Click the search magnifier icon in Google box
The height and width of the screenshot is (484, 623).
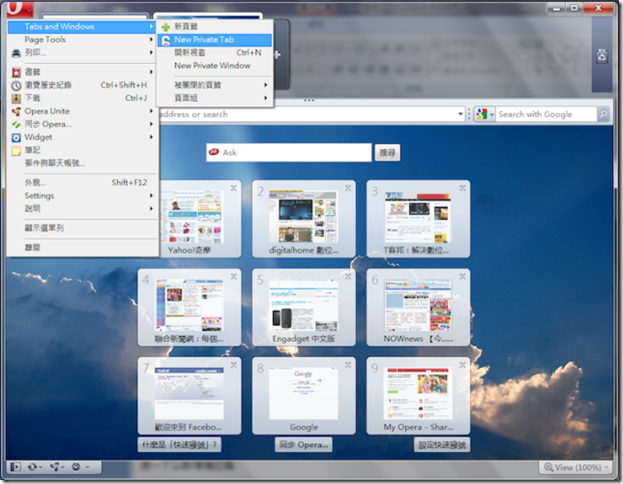603,114
